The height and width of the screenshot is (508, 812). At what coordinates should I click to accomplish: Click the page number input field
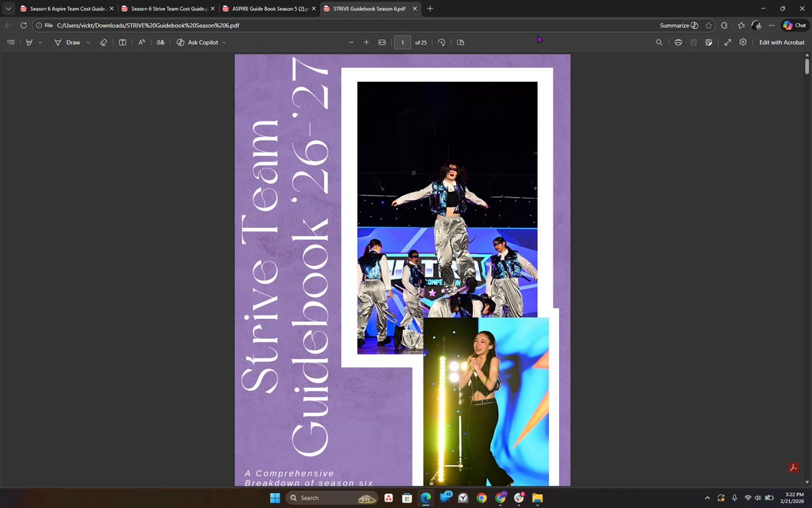click(x=402, y=42)
